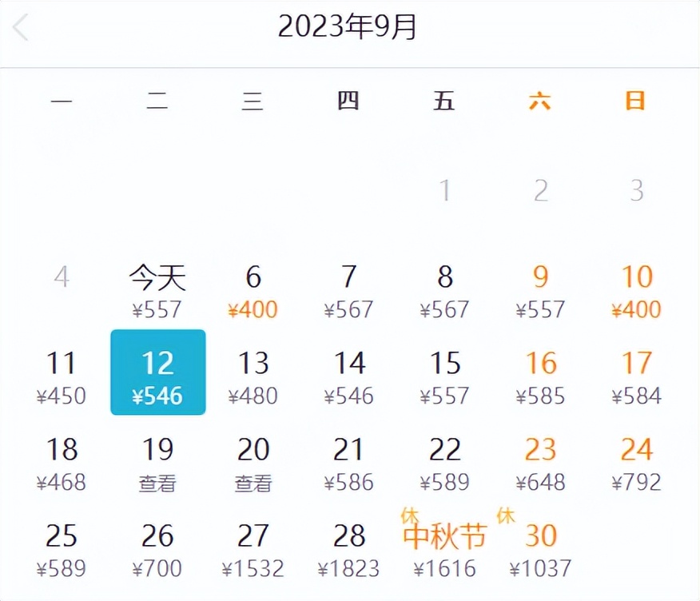Viewport: 700px width, 601px height.
Task: Select September 28 priced at ¥1823
Action: (349, 537)
